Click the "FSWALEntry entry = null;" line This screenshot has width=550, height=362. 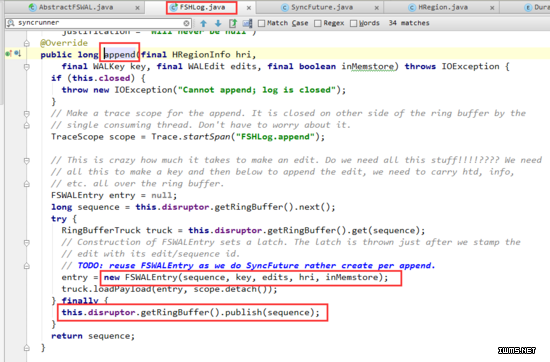114,195
